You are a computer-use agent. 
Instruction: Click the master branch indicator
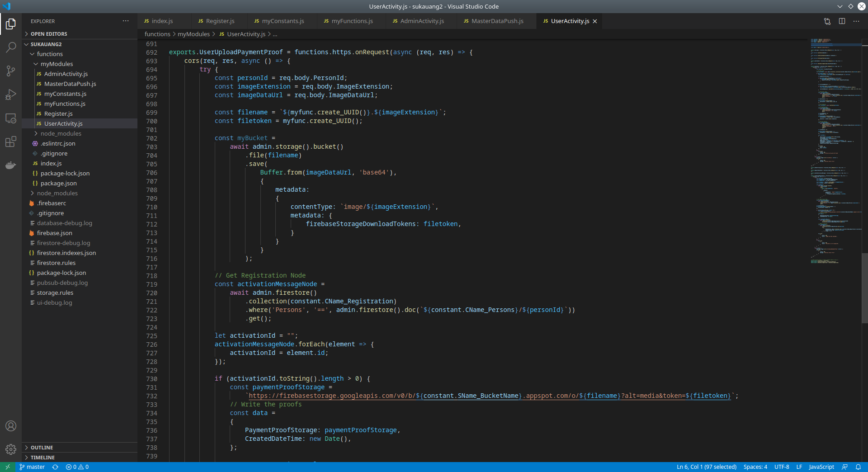32,467
